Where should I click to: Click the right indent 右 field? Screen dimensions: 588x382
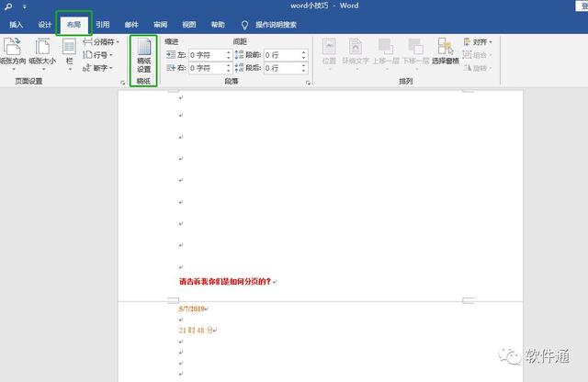pos(210,68)
